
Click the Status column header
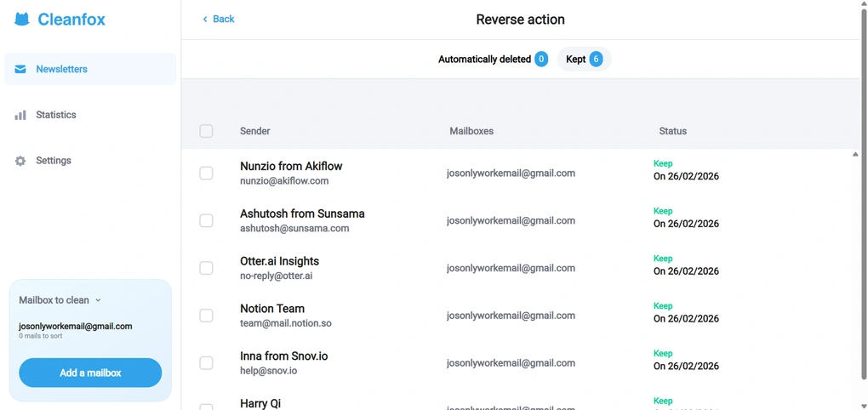click(672, 131)
